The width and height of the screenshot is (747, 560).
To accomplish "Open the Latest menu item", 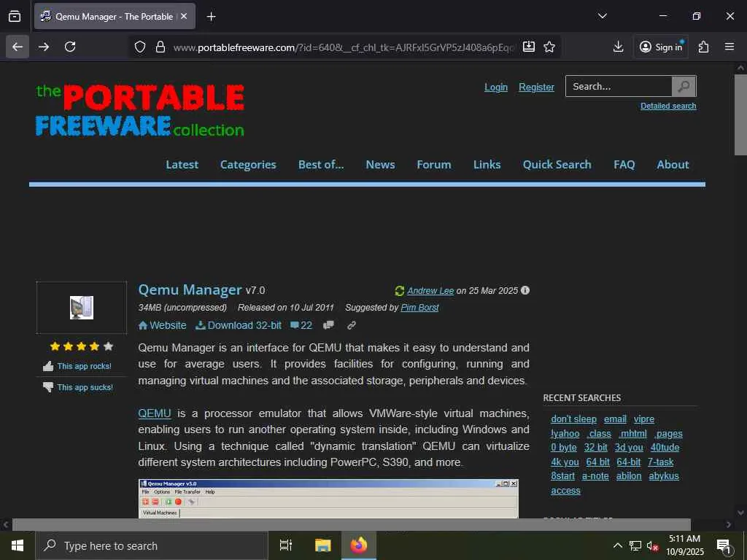I will pos(182,164).
